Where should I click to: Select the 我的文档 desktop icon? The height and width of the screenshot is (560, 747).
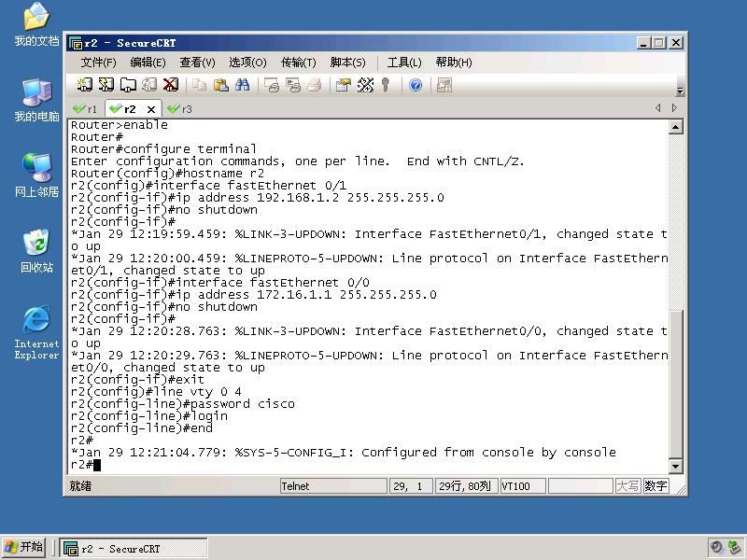pyautogui.click(x=36, y=24)
